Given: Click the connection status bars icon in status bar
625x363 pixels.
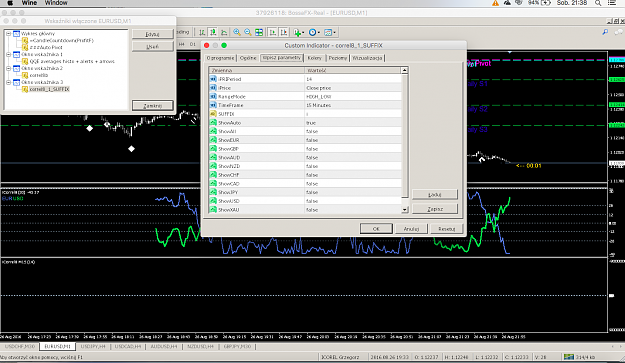Looking at the screenshot, I should click(568, 357).
